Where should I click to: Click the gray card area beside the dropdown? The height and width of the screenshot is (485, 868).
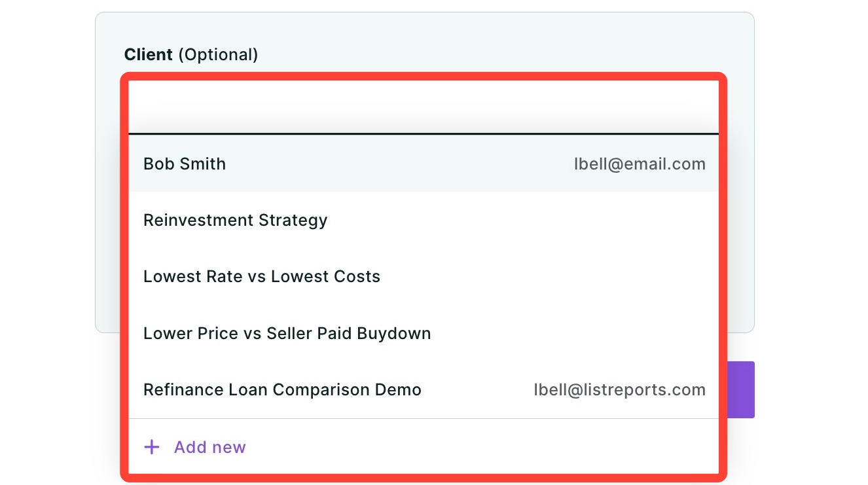[x=740, y=196]
